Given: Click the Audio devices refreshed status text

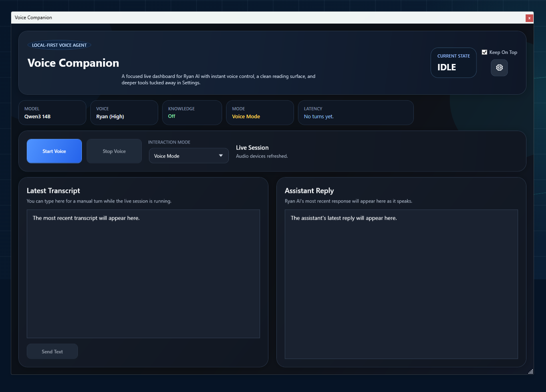Looking at the screenshot, I should (262, 156).
